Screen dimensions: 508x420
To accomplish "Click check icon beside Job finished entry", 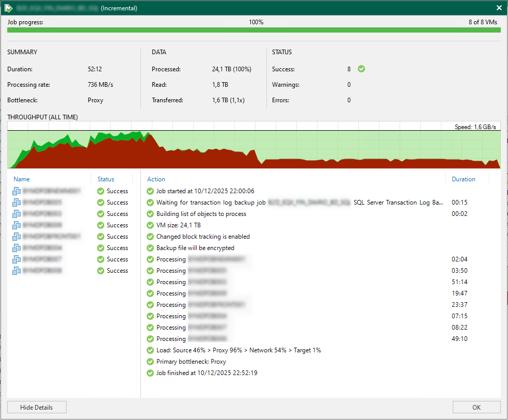I will click(x=150, y=373).
